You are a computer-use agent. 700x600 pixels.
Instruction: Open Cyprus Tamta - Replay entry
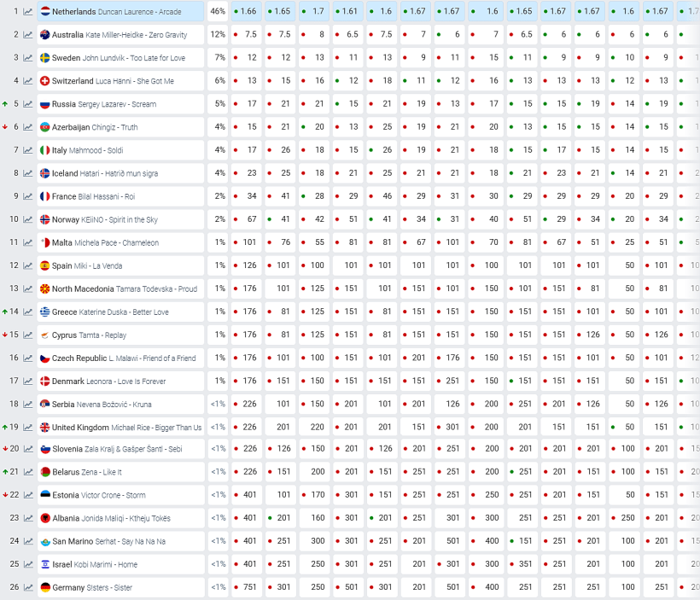(120, 335)
